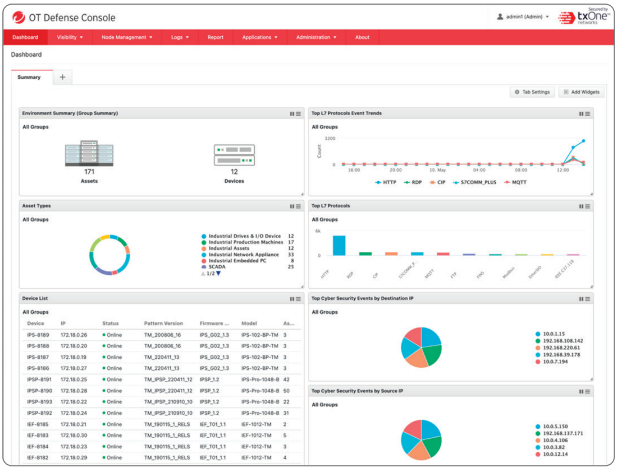Pause Environment Summary widget refresh
Image resolution: width=617 pixels, height=469 pixels.
[292, 114]
